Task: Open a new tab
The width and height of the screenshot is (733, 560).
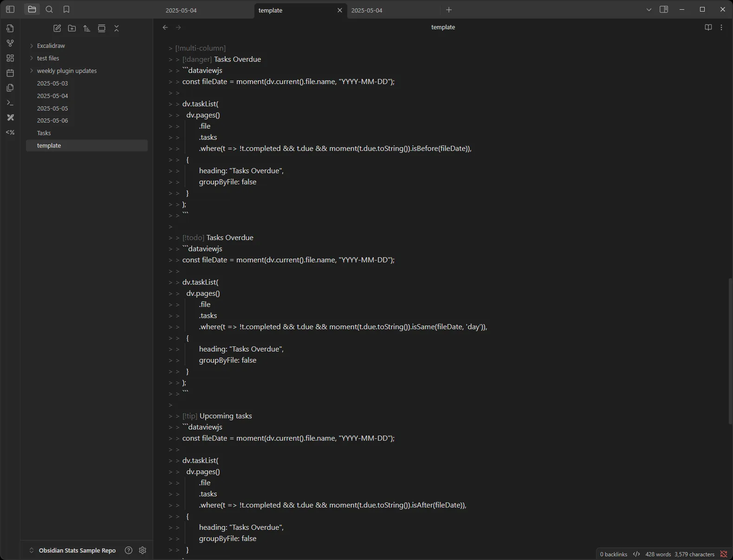Action: coord(449,10)
